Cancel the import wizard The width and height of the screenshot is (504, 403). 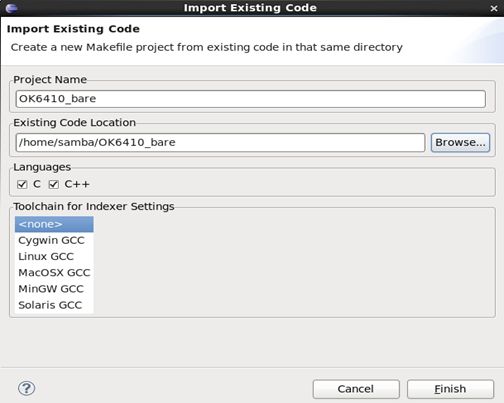pyautogui.click(x=356, y=389)
